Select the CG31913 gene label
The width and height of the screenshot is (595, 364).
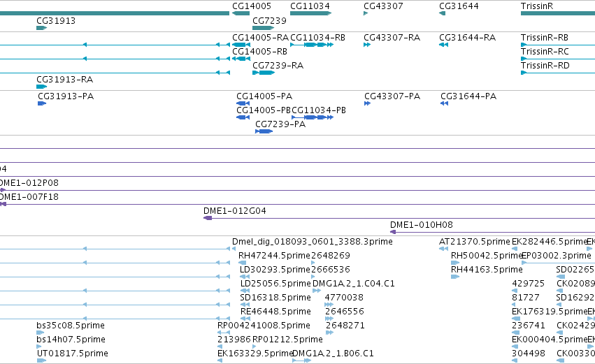point(56,20)
